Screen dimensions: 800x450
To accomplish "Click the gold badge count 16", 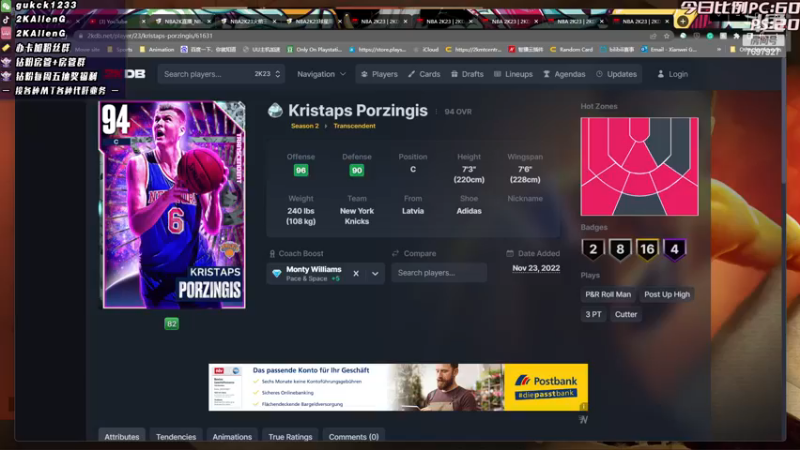I will click(647, 249).
